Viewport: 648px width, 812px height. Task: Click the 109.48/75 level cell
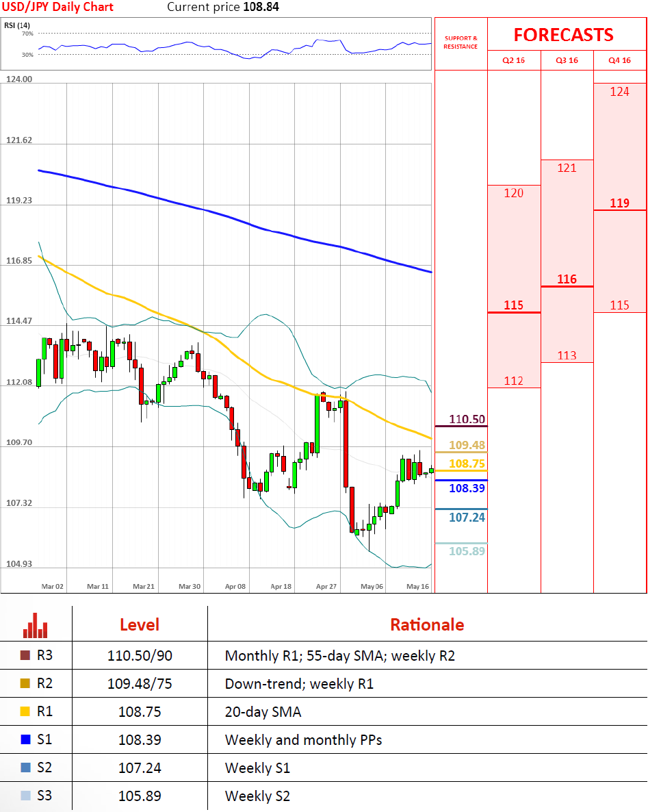(x=140, y=683)
